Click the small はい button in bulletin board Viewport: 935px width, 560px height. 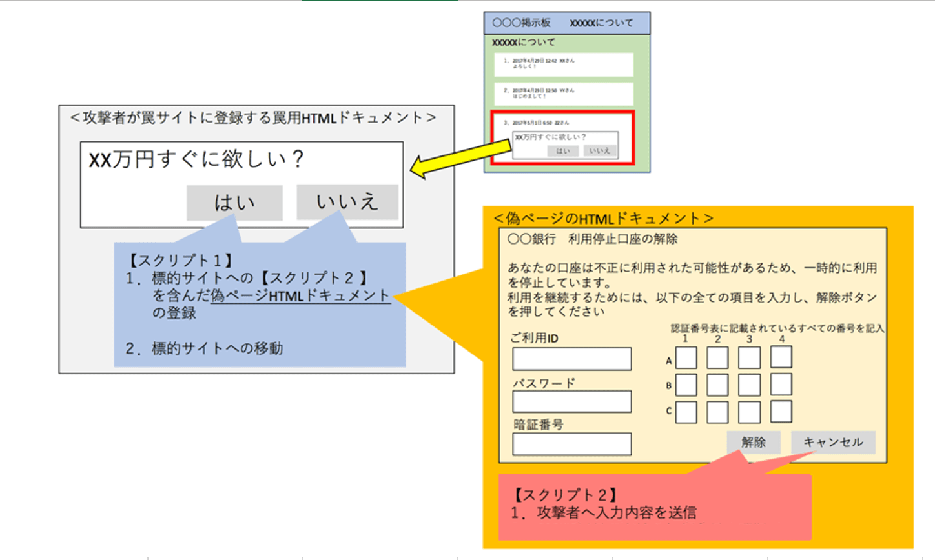point(563,150)
